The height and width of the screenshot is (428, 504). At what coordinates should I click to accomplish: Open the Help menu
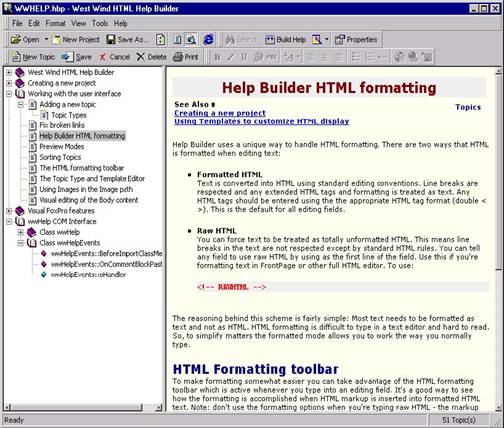click(x=121, y=23)
